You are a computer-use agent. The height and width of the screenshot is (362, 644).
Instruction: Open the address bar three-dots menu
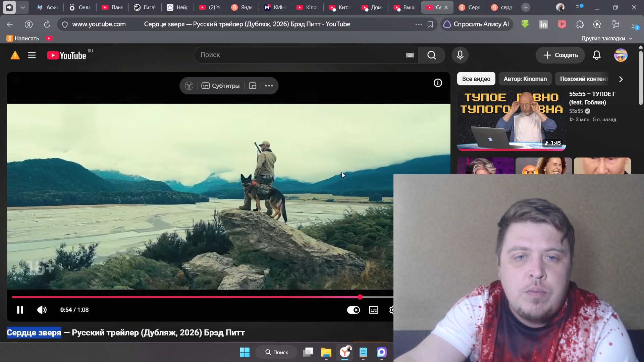point(419,24)
